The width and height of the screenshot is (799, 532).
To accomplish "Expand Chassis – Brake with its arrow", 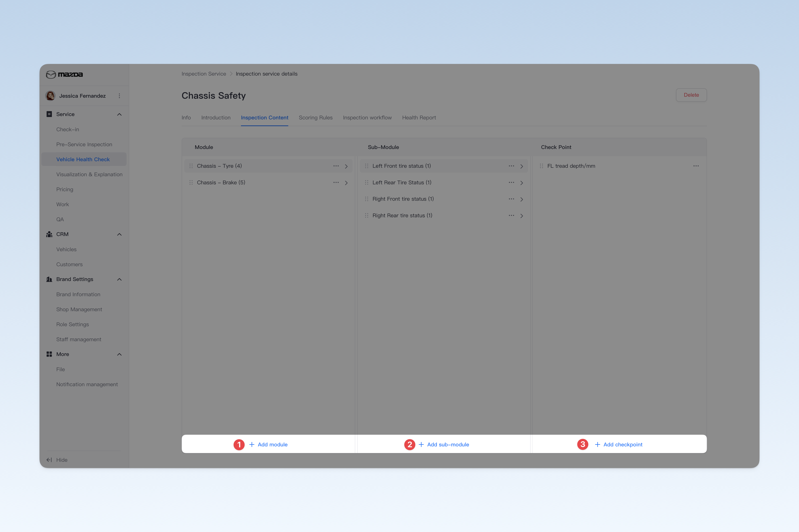I will pyautogui.click(x=346, y=183).
